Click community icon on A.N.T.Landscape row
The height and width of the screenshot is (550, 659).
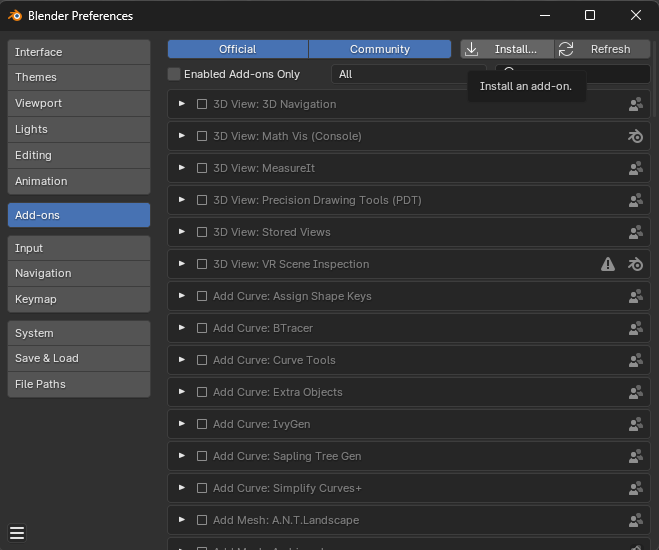[635, 520]
